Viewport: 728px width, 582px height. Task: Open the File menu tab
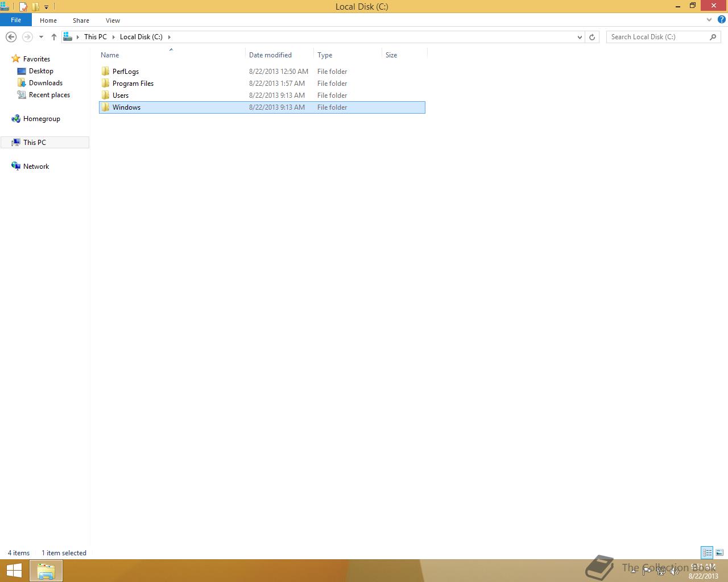coord(16,20)
